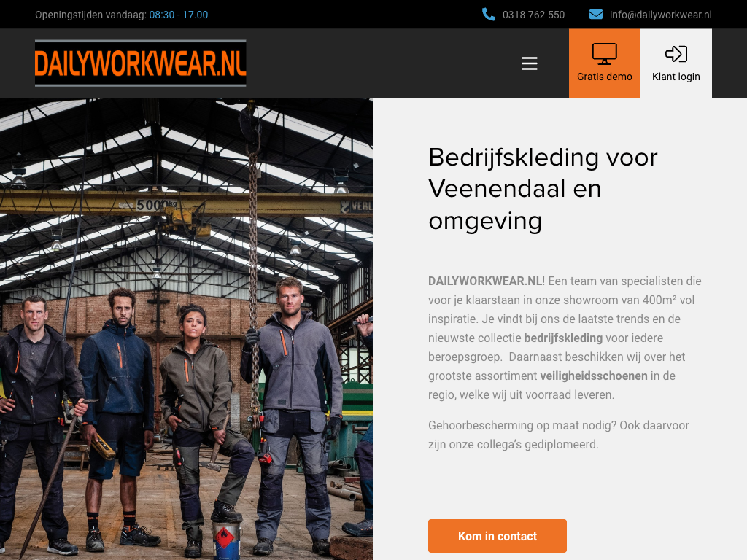Click the 5000 kg crane beam in photo
This screenshot has width=747, height=560.
click(x=187, y=204)
